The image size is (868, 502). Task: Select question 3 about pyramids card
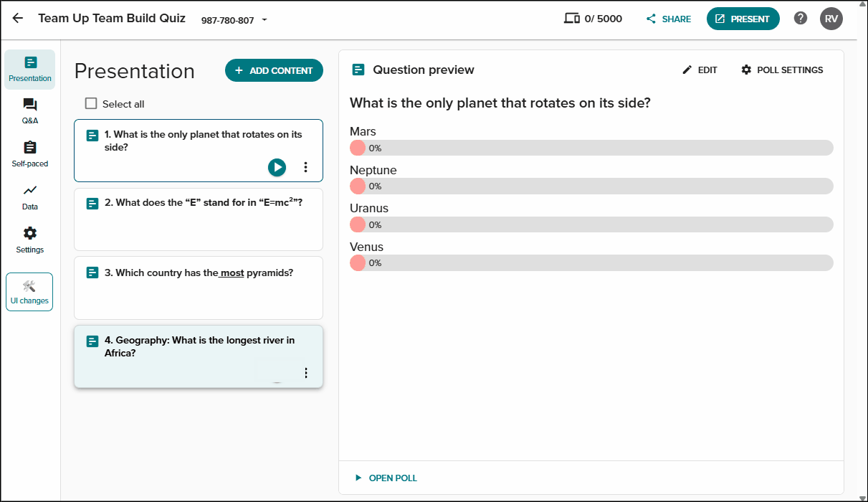pyautogui.click(x=199, y=288)
